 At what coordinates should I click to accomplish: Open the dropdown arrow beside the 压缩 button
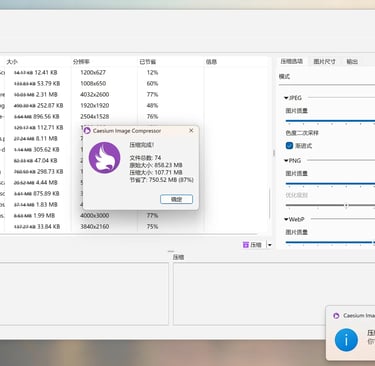click(270, 245)
